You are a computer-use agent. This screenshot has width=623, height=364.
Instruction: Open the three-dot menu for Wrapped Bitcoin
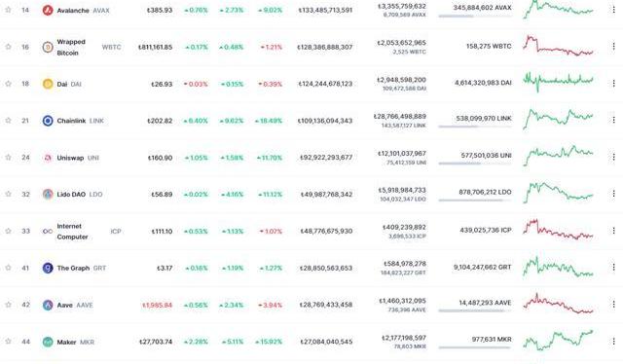(x=613, y=47)
